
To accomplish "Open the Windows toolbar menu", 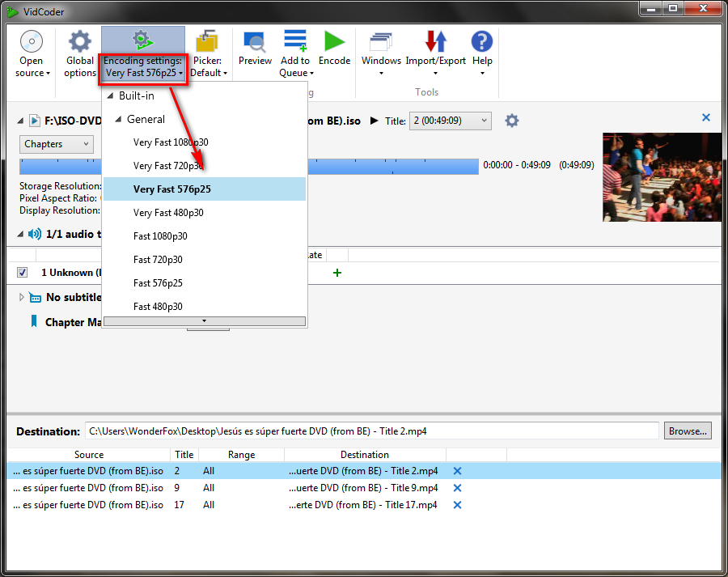I will tap(381, 49).
